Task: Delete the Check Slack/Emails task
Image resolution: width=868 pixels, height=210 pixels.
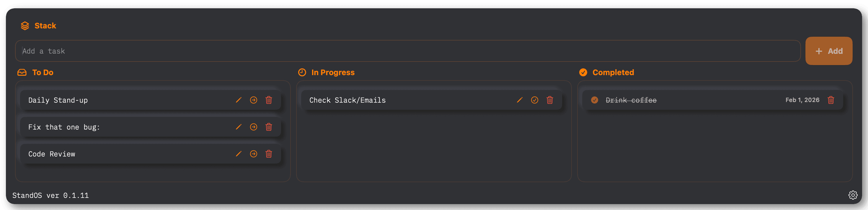Action: pos(550,100)
